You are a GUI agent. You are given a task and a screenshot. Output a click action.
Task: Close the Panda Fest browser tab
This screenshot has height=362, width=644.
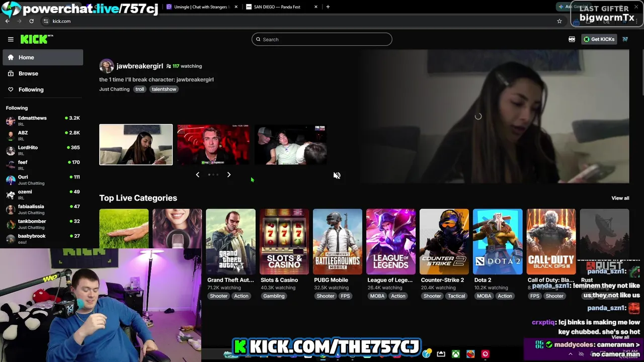pos(316,7)
